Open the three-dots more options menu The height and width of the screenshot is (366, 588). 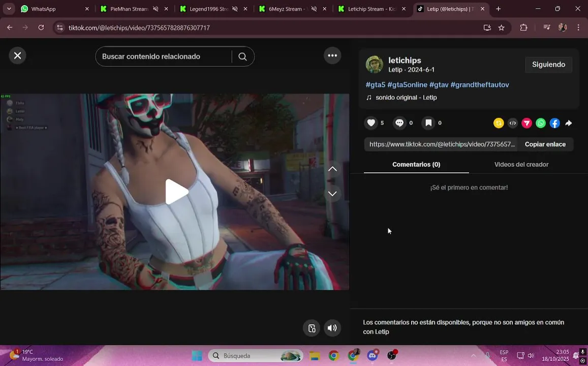coord(332,55)
